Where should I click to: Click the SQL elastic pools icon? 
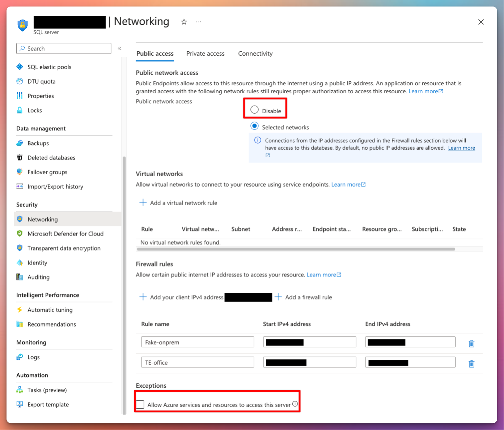coord(20,67)
